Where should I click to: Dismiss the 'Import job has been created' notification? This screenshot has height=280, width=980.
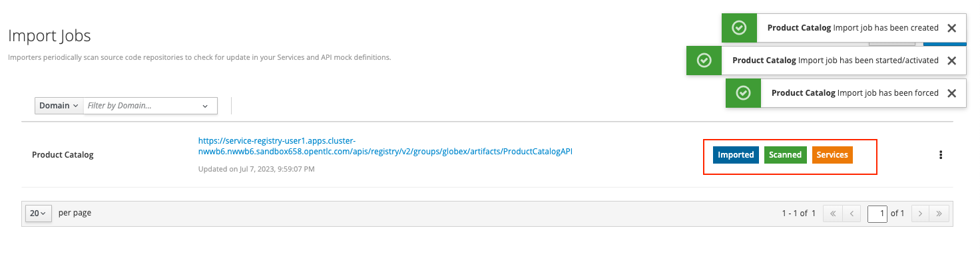(x=952, y=28)
